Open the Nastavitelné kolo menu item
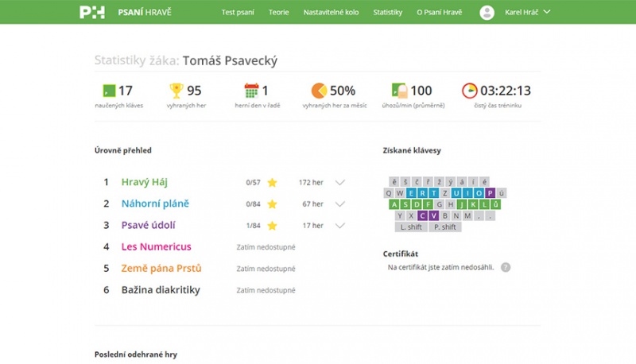 click(331, 12)
